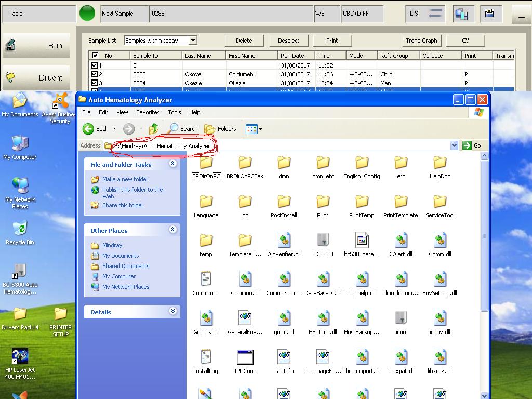Viewport: 532px width, 399px height.
Task: Open the Back button history dropdown arrow
Action: (x=114, y=129)
